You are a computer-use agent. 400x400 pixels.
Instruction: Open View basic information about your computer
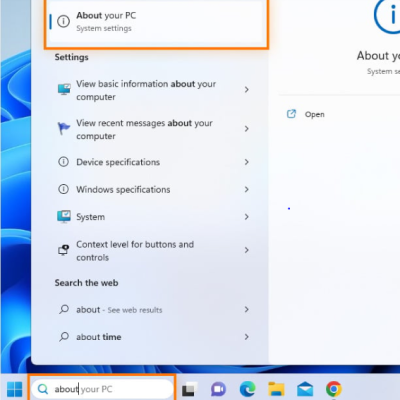point(153,90)
